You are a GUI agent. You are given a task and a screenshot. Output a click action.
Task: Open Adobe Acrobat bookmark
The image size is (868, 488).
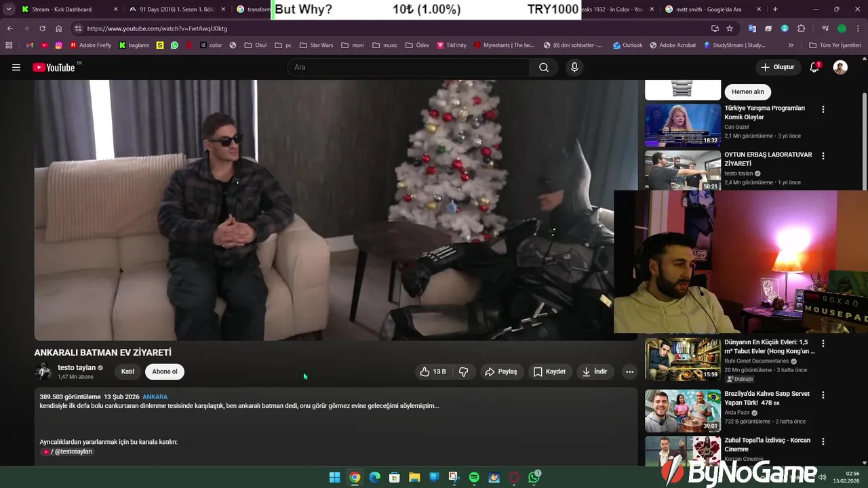pyautogui.click(x=672, y=45)
